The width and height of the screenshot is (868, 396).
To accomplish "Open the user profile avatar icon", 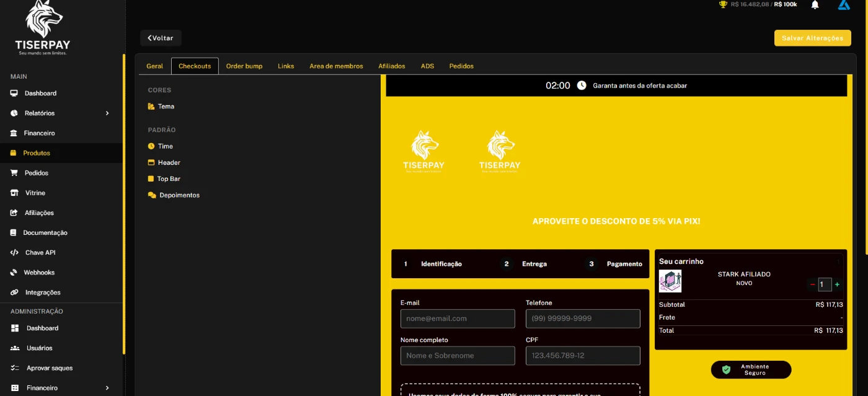I will pyautogui.click(x=844, y=5).
